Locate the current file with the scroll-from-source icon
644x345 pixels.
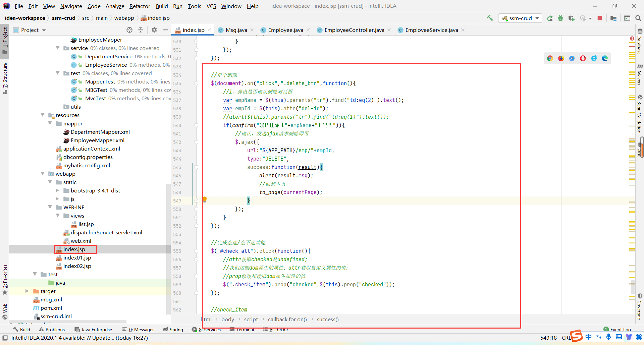129,30
